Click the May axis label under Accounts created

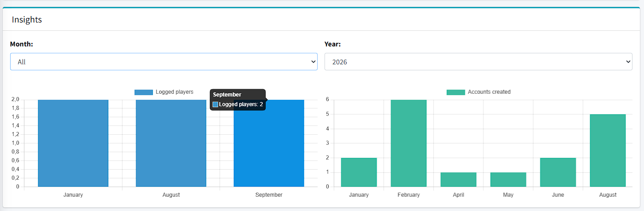click(x=508, y=195)
